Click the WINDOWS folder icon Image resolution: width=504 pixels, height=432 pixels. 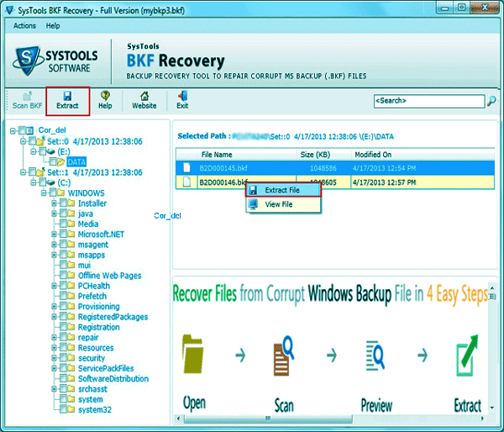click(x=61, y=192)
